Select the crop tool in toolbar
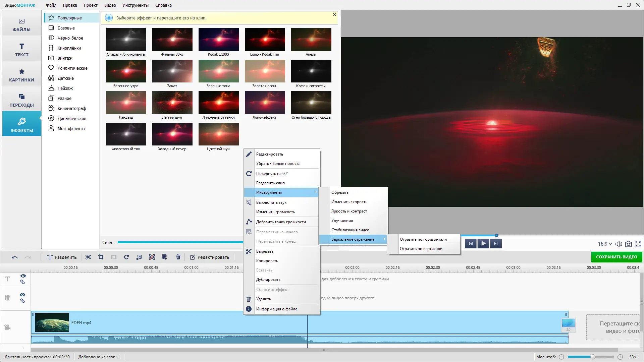This screenshot has width=644, height=362. click(101, 257)
